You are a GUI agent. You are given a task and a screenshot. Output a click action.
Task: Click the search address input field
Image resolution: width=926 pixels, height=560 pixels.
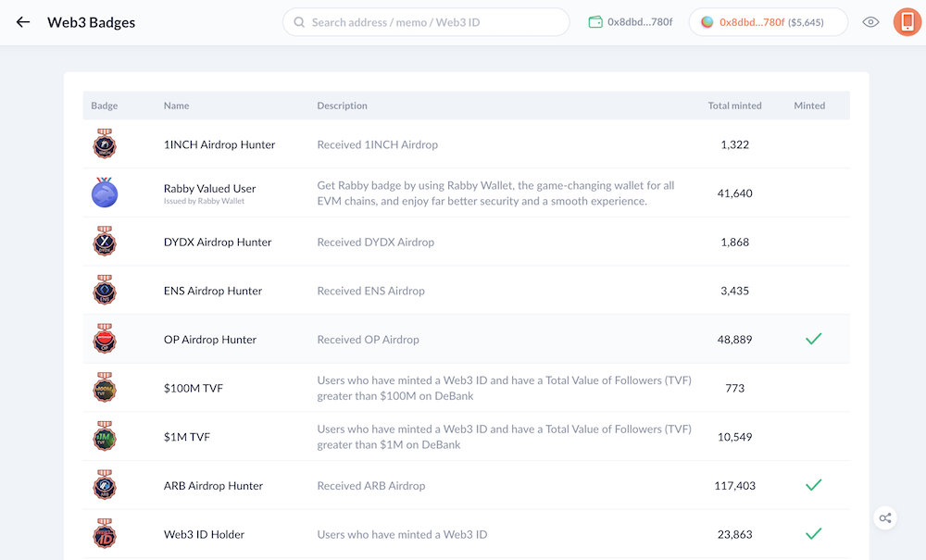(x=426, y=22)
